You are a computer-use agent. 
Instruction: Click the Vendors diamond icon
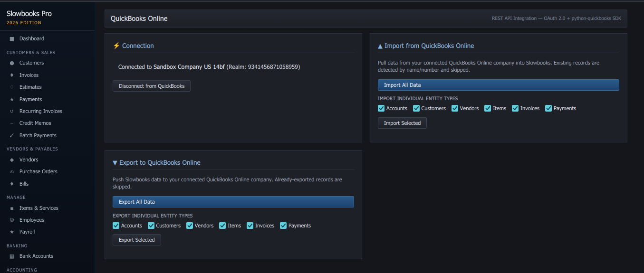click(x=12, y=160)
